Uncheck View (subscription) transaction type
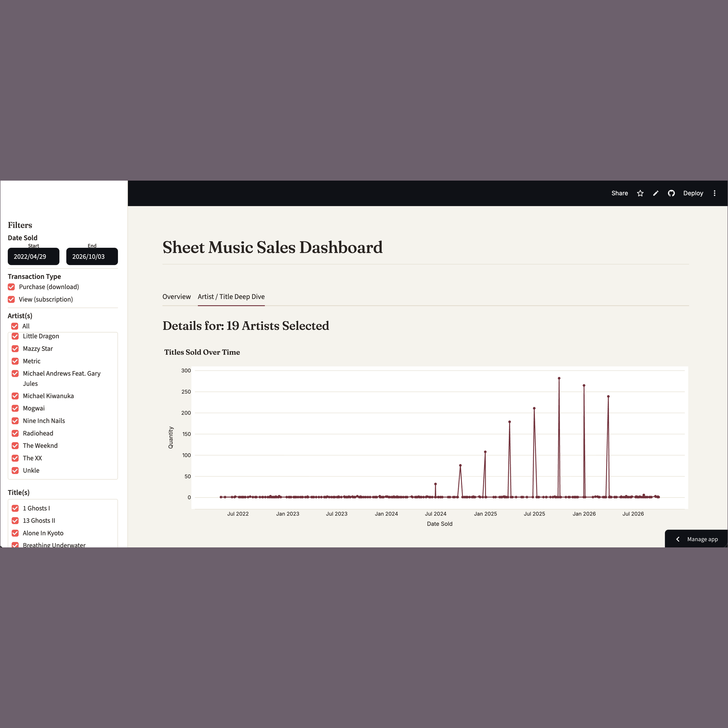Image resolution: width=728 pixels, height=728 pixels. tap(12, 300)
